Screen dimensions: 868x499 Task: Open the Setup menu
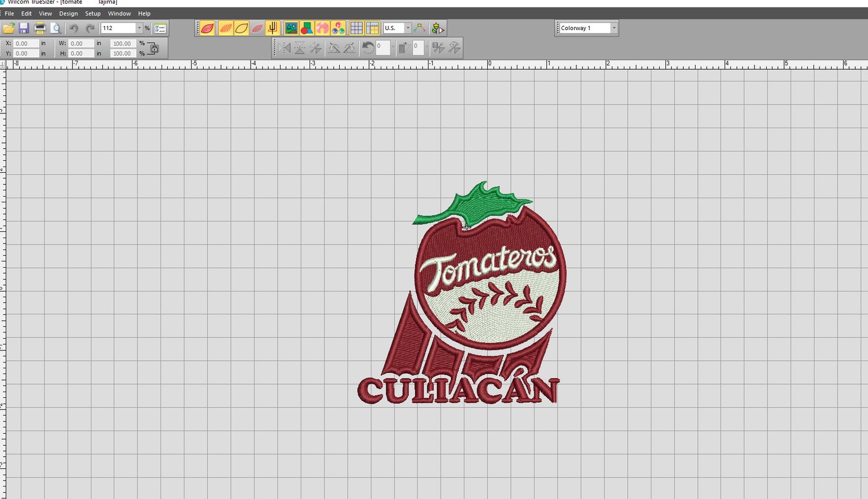tap(93, 13)
